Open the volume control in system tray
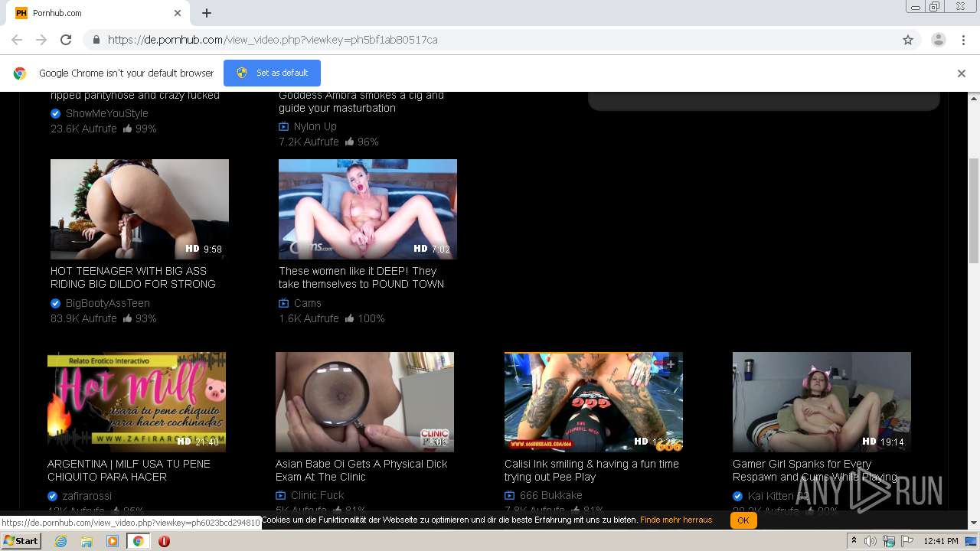 871,541
